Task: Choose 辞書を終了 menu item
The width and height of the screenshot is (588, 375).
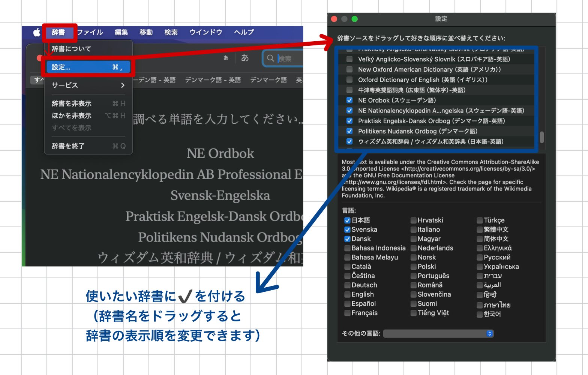Action: pos(88,146)
